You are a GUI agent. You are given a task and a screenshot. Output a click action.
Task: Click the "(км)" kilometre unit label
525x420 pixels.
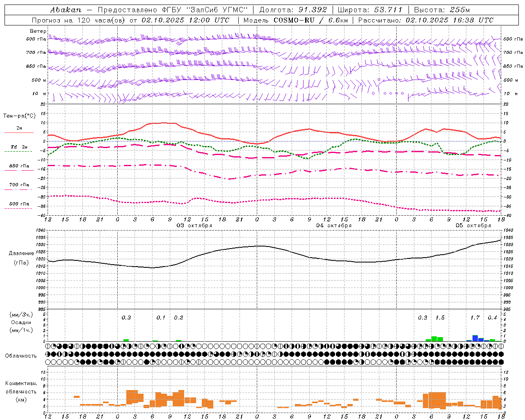click(21, 399)
